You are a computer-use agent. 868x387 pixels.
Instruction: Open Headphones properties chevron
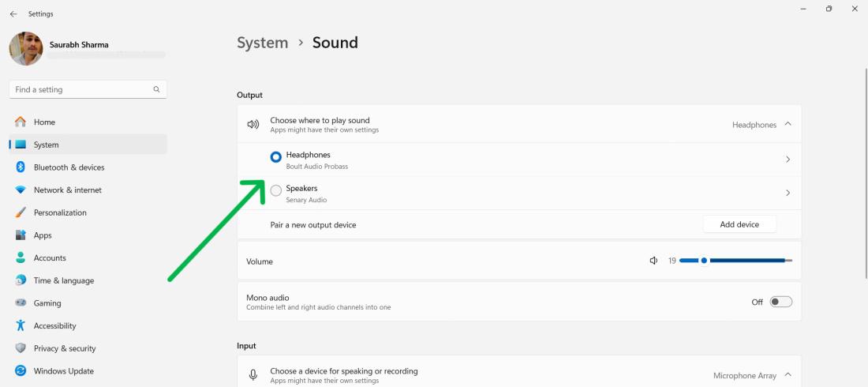[788, 160]
